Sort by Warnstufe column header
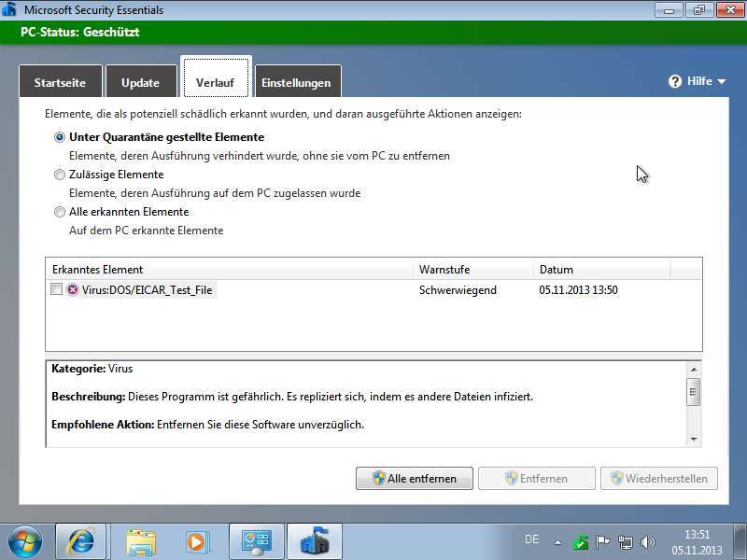 point(473,269)
